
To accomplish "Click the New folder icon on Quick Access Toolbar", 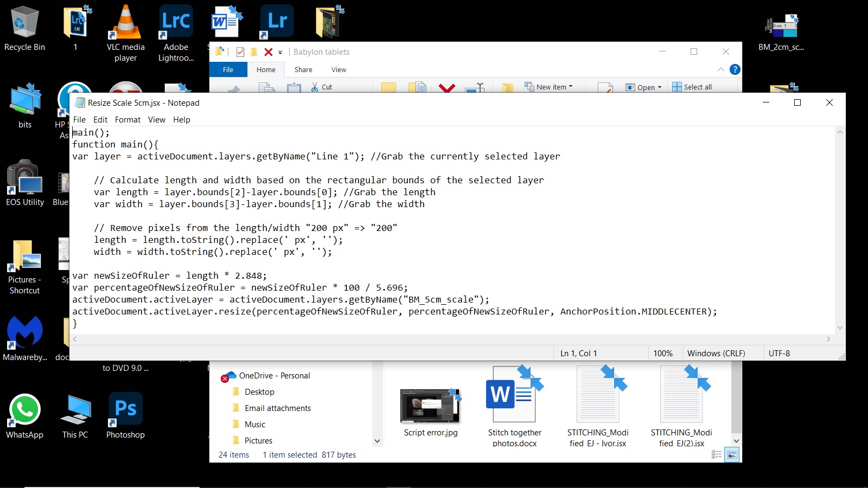I will click(x=254, y=52).
